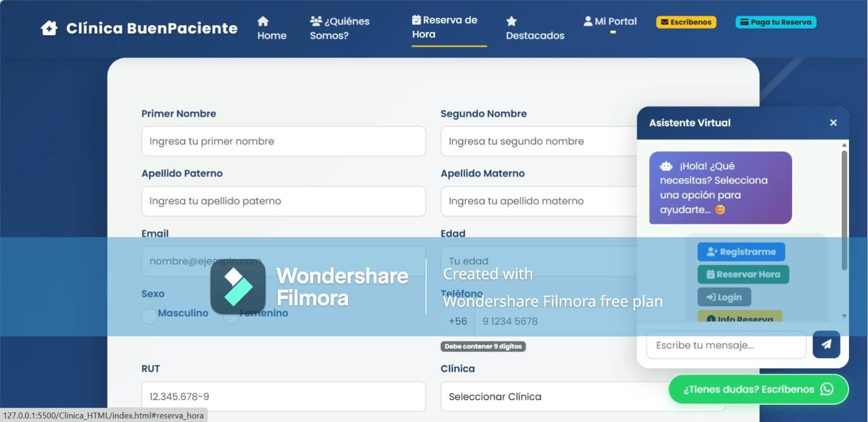
Task: Select the Masculino radio option
Action: pos(150,316)
